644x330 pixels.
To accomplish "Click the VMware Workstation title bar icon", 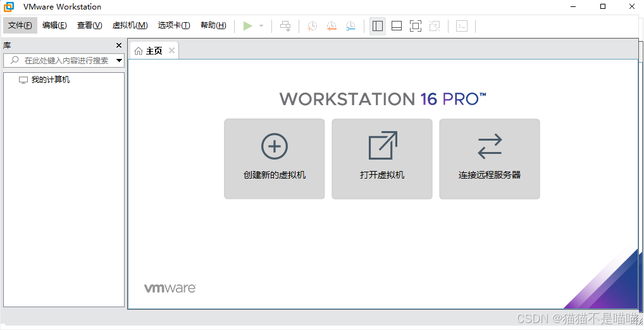I will 9,6.
